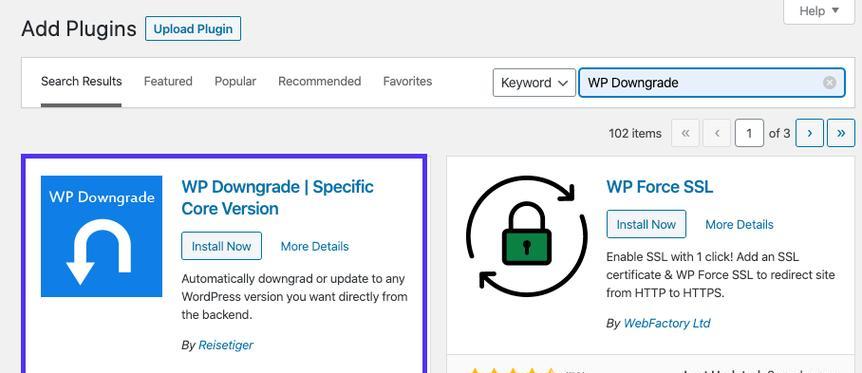Click the previous page arrow button

(717, 133)
